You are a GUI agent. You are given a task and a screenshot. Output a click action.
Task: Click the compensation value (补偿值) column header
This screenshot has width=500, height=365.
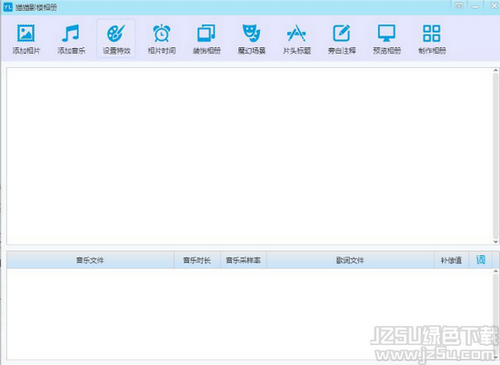[x=451, y=260]
